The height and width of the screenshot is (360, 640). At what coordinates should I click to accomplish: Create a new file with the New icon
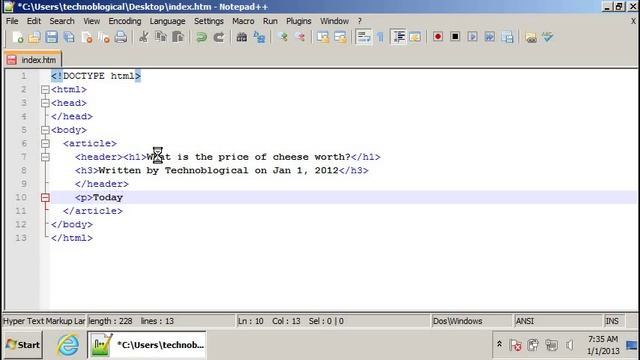point(18,37)
